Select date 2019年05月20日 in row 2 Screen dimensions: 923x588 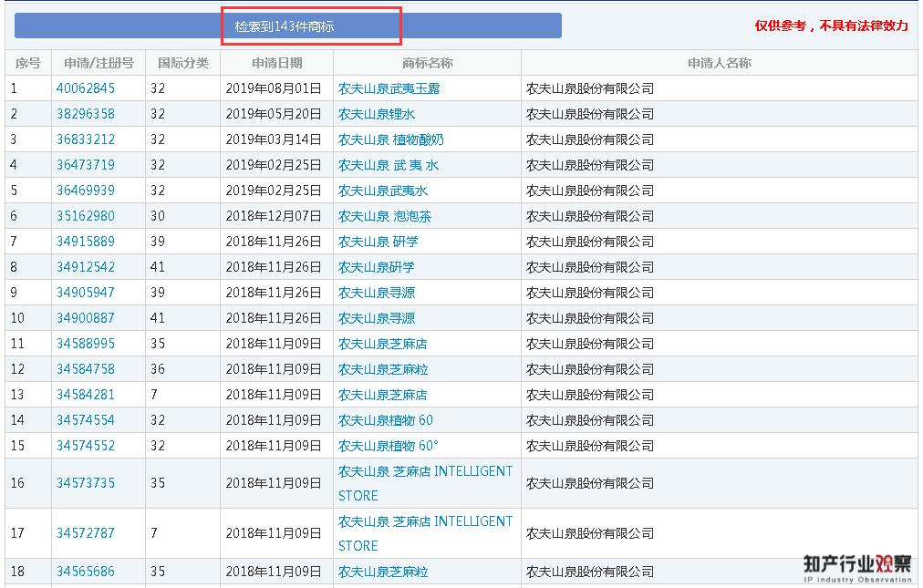273,114
